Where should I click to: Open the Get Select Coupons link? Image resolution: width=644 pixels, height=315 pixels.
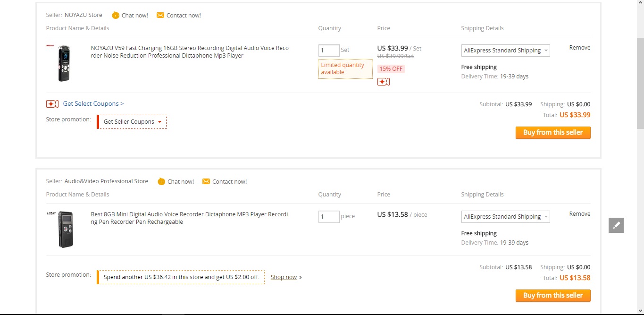coord(93,104)
